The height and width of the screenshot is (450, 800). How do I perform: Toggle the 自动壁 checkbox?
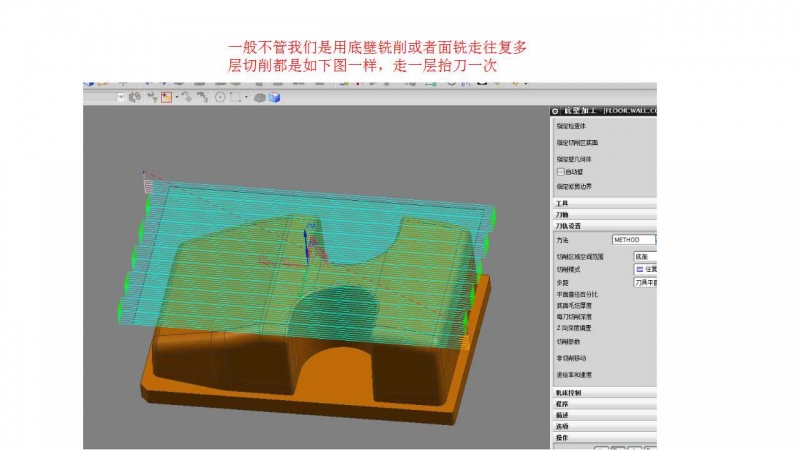(x=561, y=171)
